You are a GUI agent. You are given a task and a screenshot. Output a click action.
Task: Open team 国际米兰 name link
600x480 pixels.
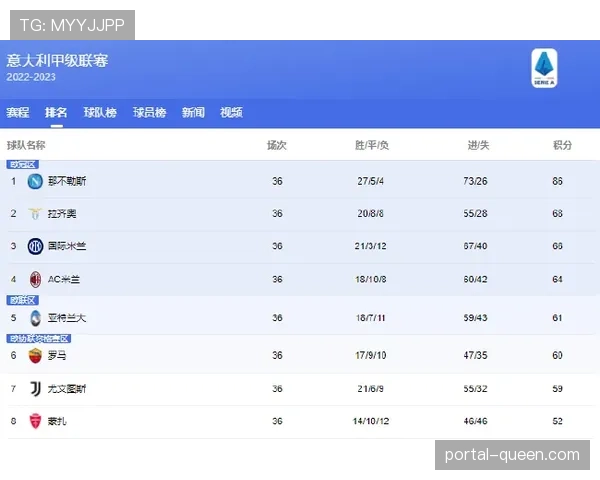[x=67, y=246]
